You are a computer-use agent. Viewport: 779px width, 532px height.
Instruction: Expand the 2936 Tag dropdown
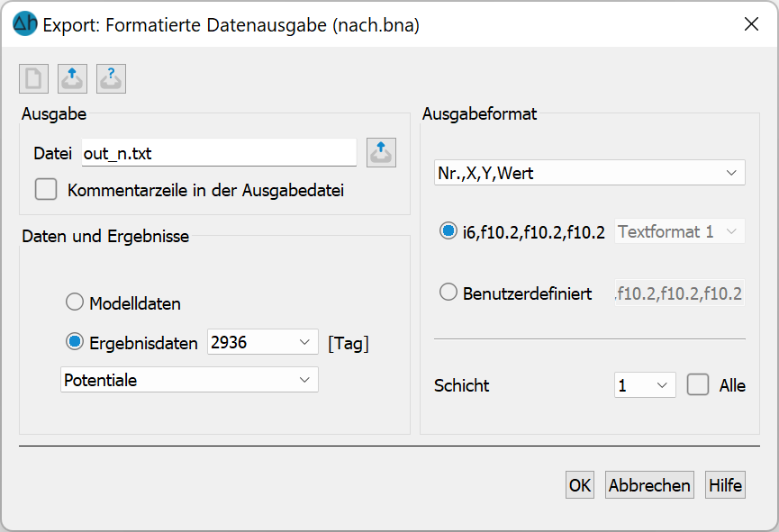point(263,342)
